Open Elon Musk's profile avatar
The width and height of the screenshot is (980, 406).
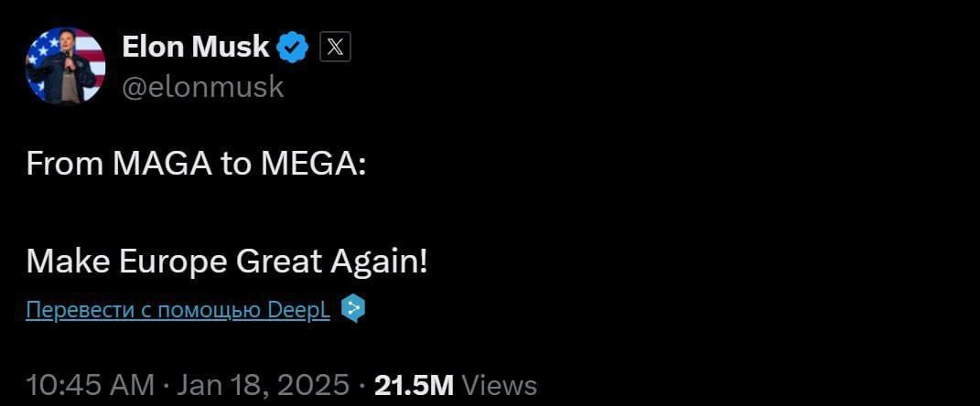(x=66, y=66)
